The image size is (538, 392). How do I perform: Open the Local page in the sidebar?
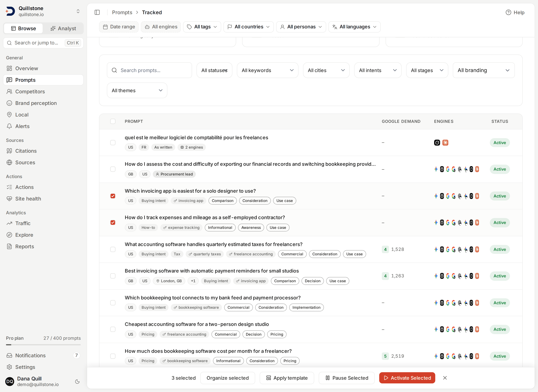(44, 115)
